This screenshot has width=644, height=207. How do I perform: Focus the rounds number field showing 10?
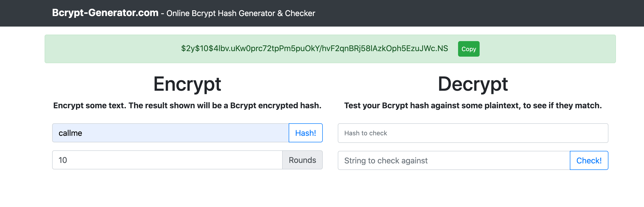pyautogui.click(x=167, y=160)
